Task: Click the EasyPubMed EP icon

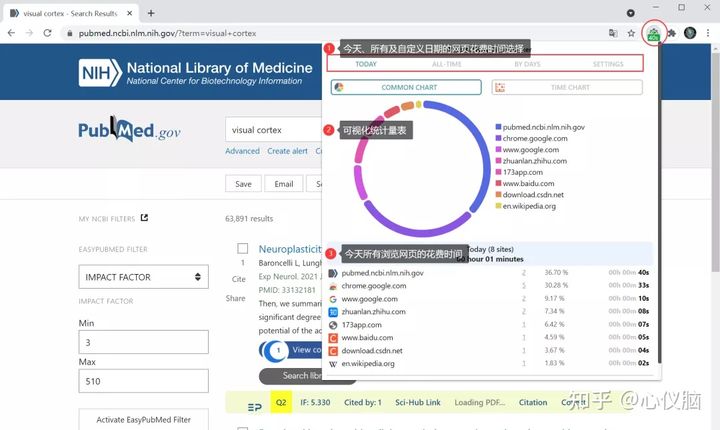Action: [254, 407]
